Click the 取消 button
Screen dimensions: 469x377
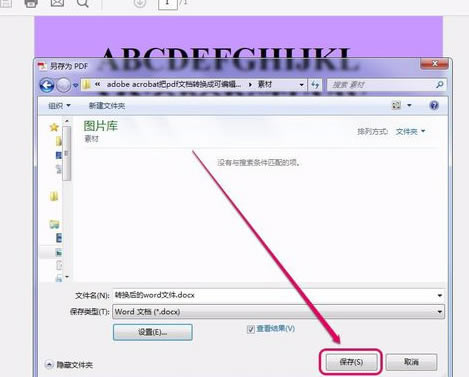tap(411, 362)
